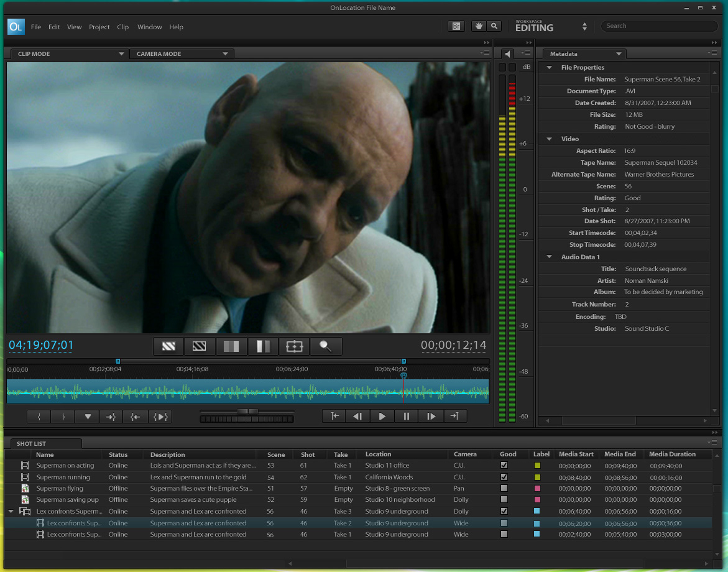
Task: Uncheck Good for Superman on acting
Action: pyautogui.click(x=504, y=465)
